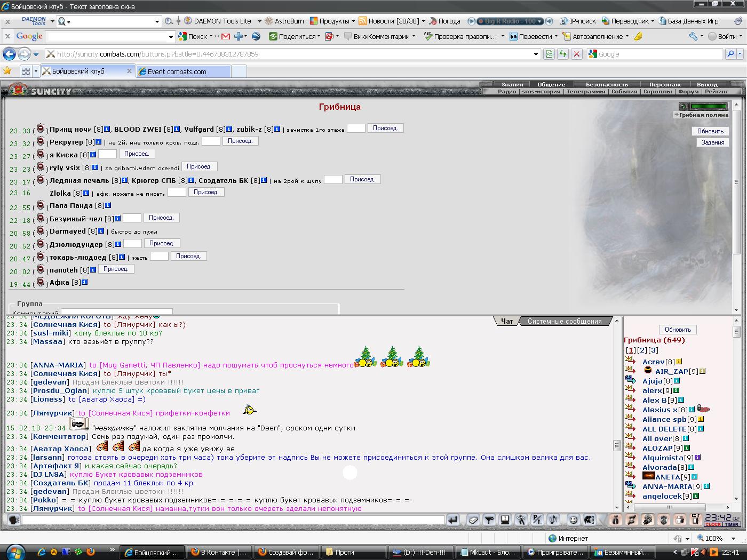
Task: Send the chat message with the enter arrow icon
Action: pos(452,519)
